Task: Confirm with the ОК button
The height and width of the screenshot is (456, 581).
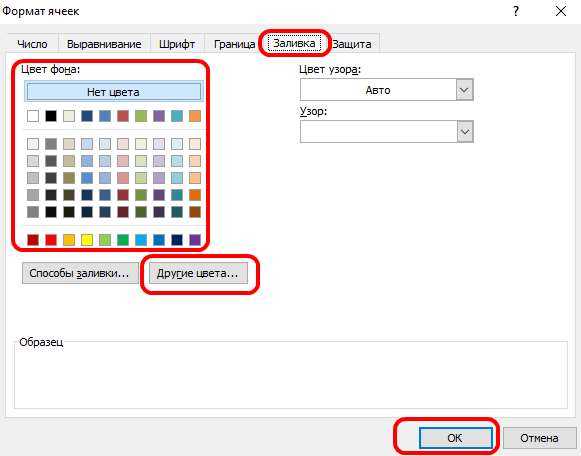Action: (x=455, y=438)
